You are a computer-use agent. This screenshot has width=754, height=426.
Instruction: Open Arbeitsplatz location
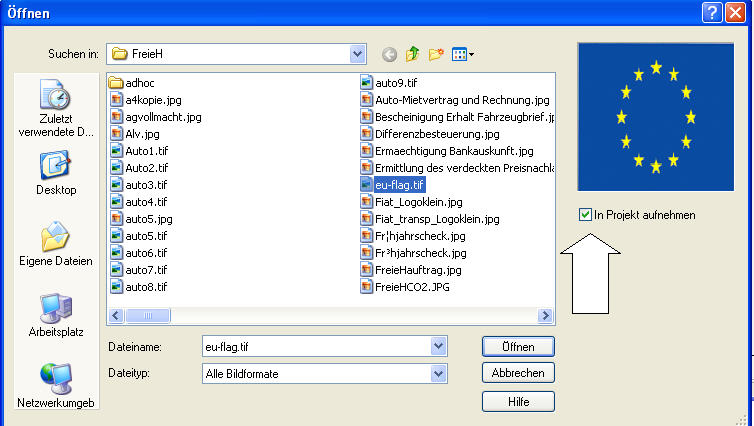click(x=56, y=315)
